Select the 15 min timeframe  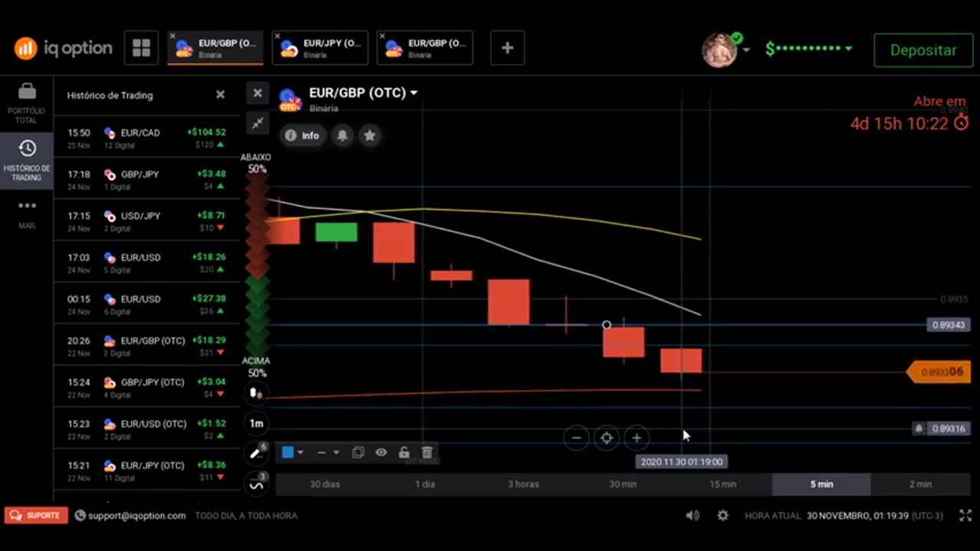pos(723,484)
